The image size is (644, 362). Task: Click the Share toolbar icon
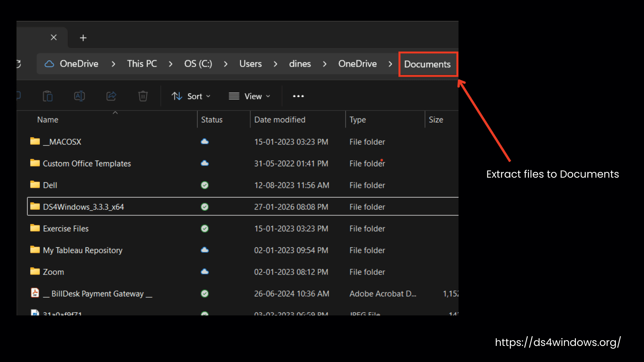[111, 96]
